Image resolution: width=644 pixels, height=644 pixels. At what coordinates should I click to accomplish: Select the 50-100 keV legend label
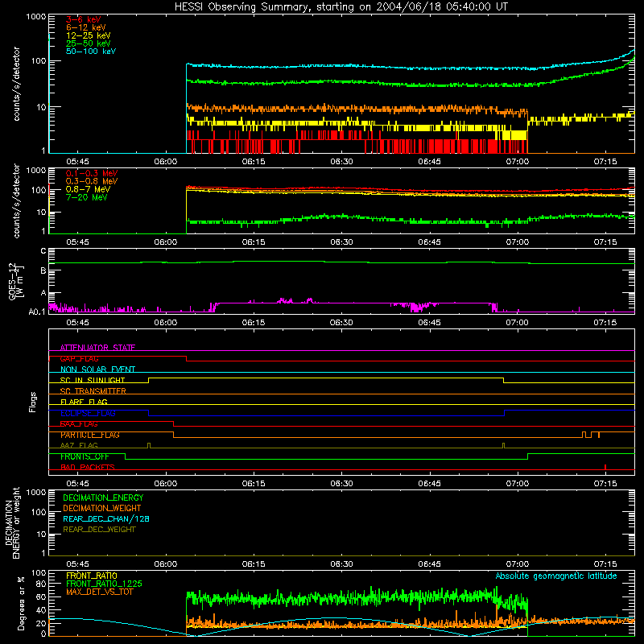[x=90, y=52]
